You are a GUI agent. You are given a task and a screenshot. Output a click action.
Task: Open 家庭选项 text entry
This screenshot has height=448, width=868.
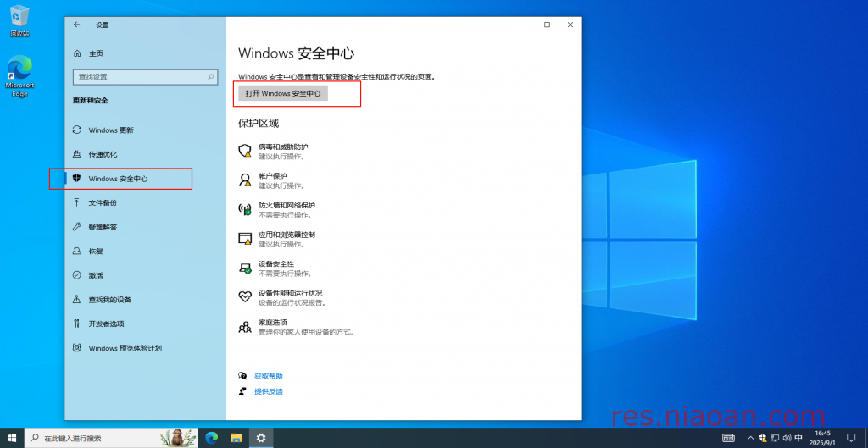pos(273,323)
